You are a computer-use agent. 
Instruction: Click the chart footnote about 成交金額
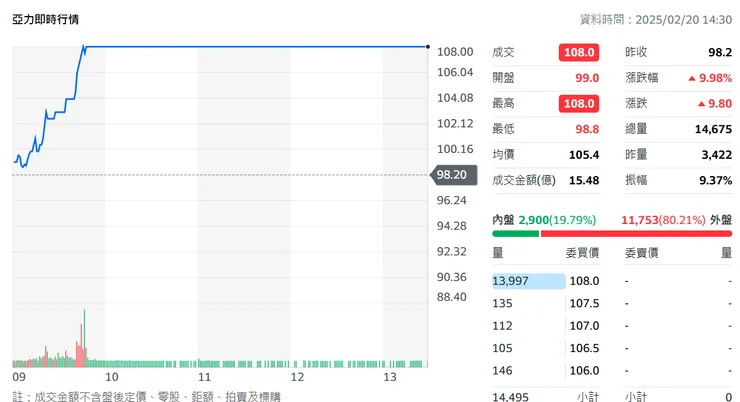point(146,396)
